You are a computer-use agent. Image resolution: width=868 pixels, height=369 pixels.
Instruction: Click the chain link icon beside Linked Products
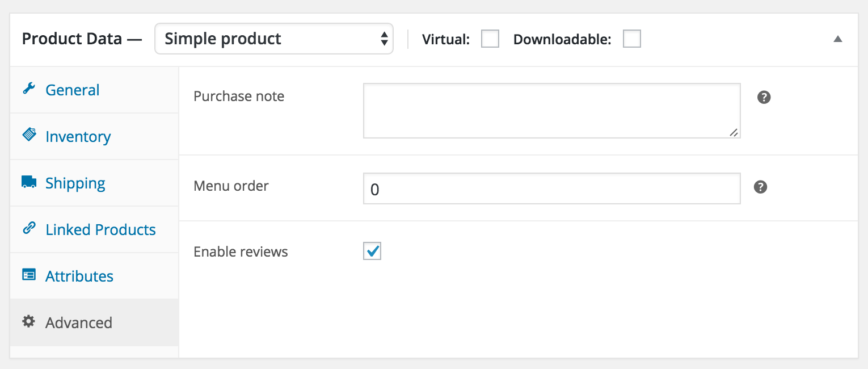pyautogui.click(x=28, y=228)
